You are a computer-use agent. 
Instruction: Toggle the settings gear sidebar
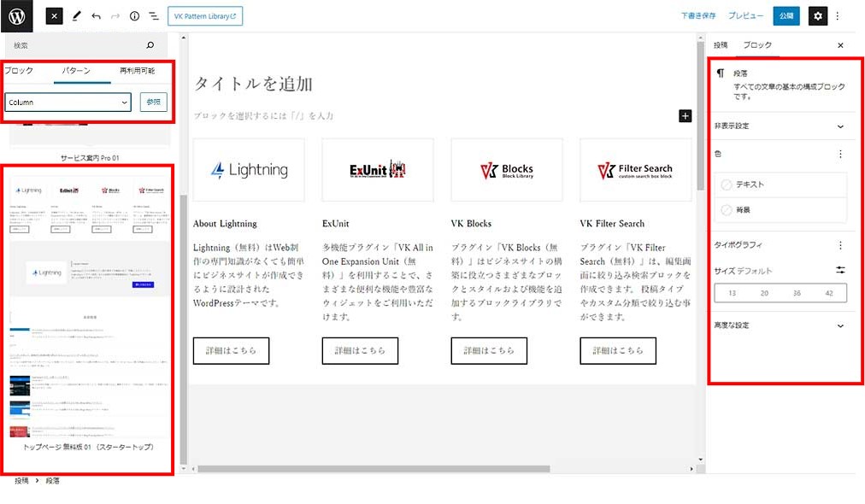click(818, 16)
